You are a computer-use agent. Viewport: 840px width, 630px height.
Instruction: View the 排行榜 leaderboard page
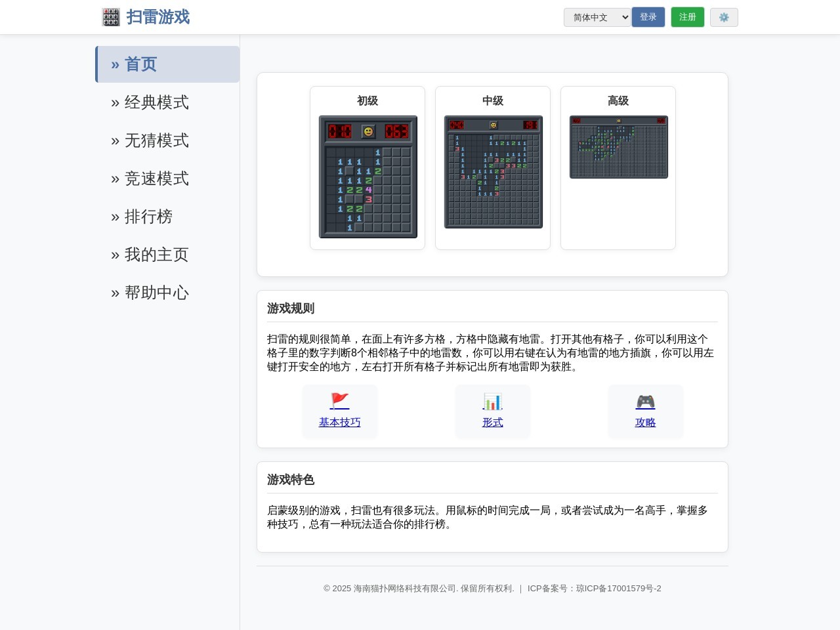(x=148, y=217)
